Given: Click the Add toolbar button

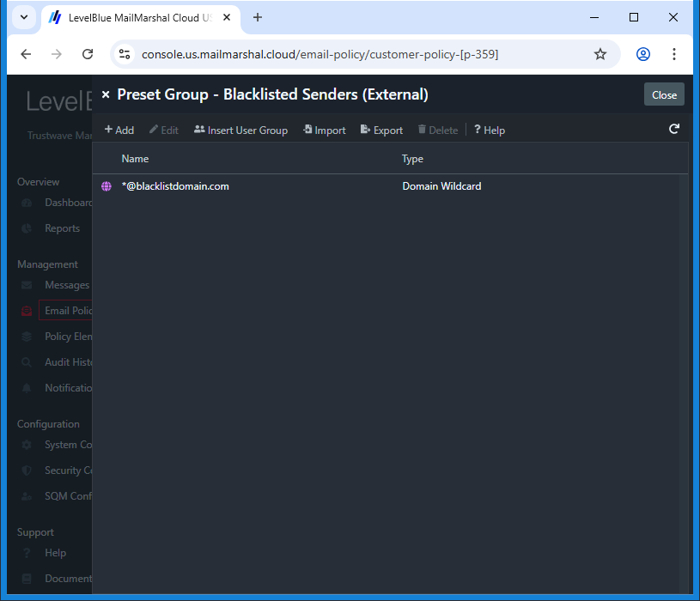Looking at the screenshot, I should pyautogui.click(x=119, y=130).
